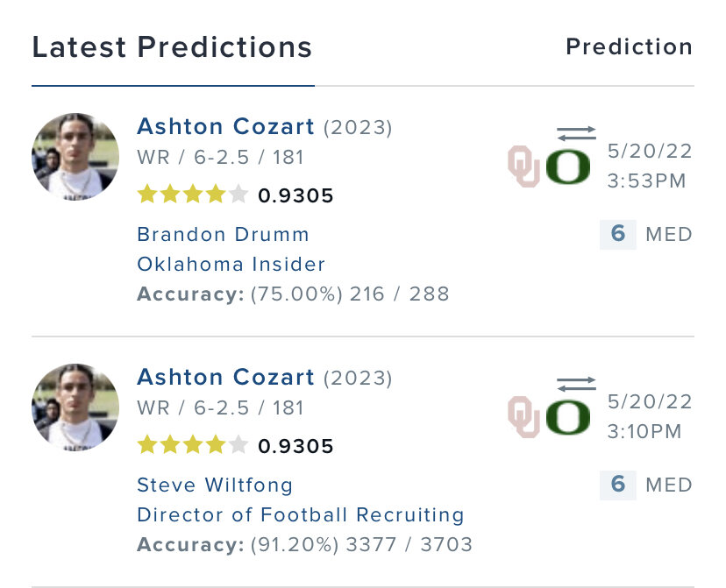This screenshot has width=726, height=588.
Task: Click Ashton Cozart's photo in the first prediction
Action: (x=75, y=157)
